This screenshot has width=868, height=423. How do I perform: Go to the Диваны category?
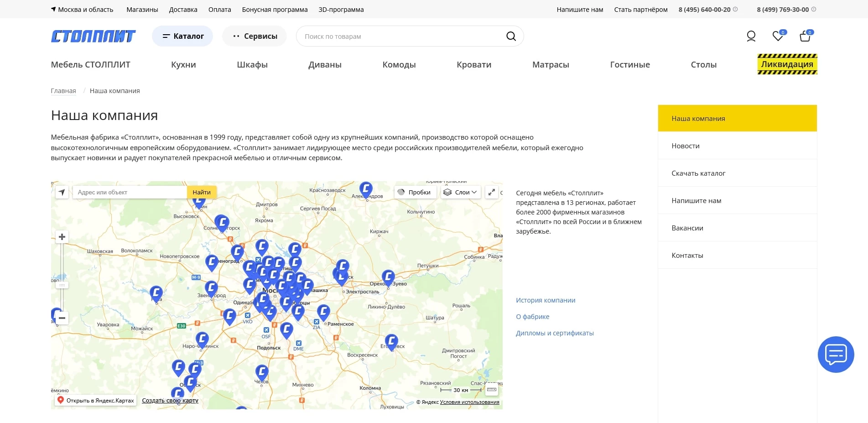coord(325,65)
